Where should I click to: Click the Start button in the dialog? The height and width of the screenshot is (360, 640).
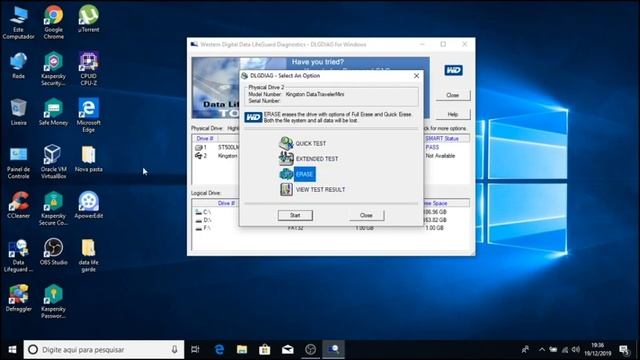coord(295,216)
